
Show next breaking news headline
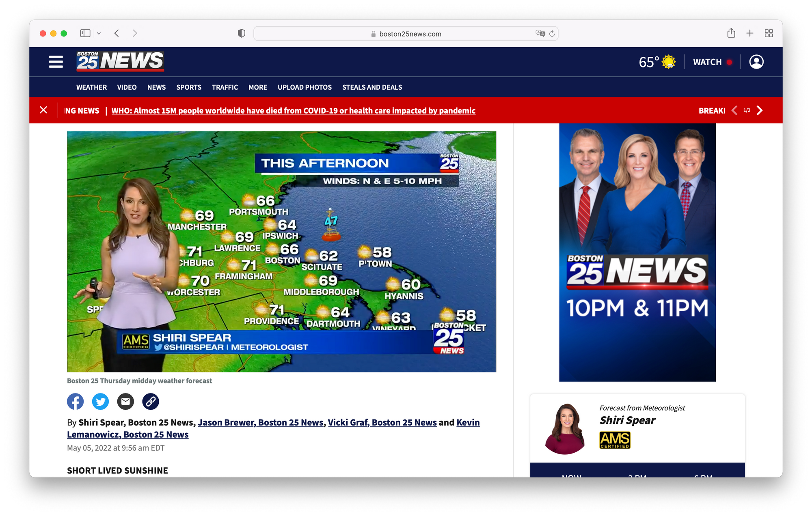[x=760, y=110]
